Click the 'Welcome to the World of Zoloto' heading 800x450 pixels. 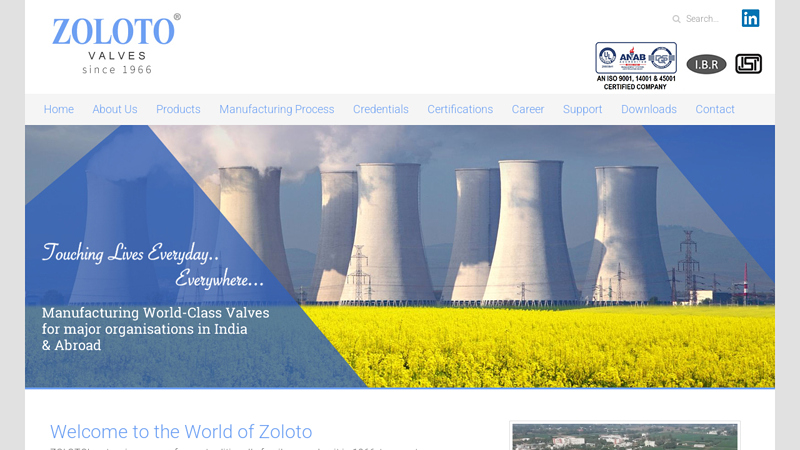(181, 432)
